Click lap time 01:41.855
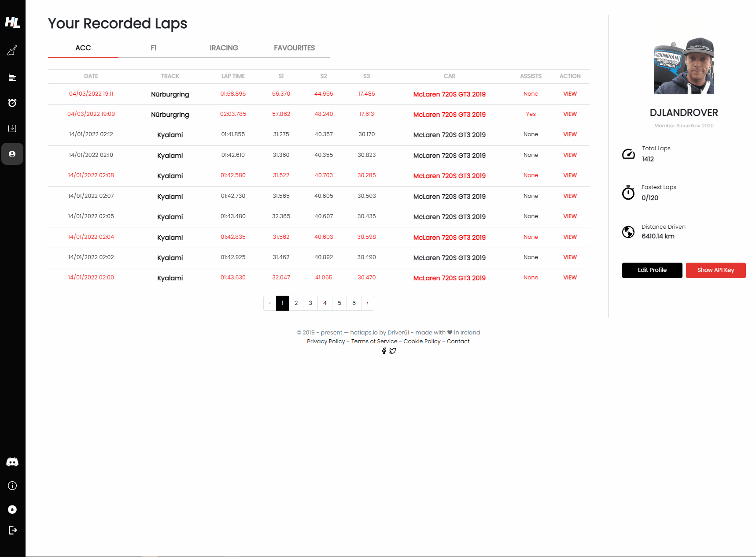Viewport: 756px width, 557px height. coord(233,134)
